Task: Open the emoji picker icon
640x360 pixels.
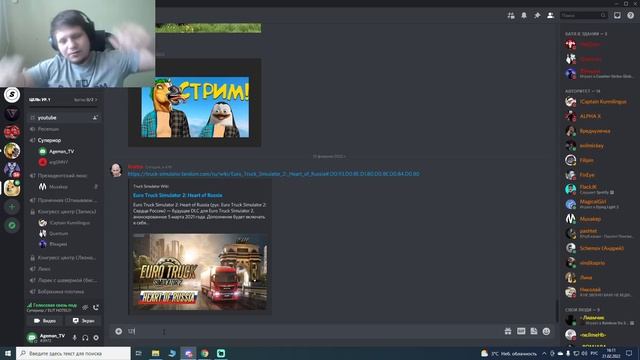Action: tap(547, 331)
